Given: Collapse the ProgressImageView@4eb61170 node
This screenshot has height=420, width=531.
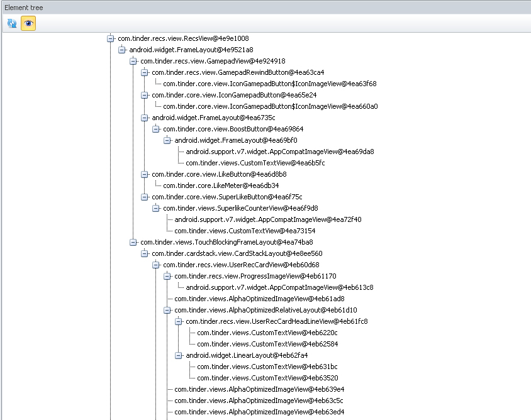Looking at the screenshot, I should click(167, 276).
